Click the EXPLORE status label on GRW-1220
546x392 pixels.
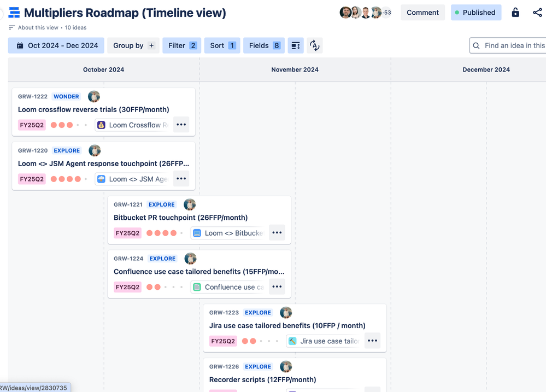point(67,150)
